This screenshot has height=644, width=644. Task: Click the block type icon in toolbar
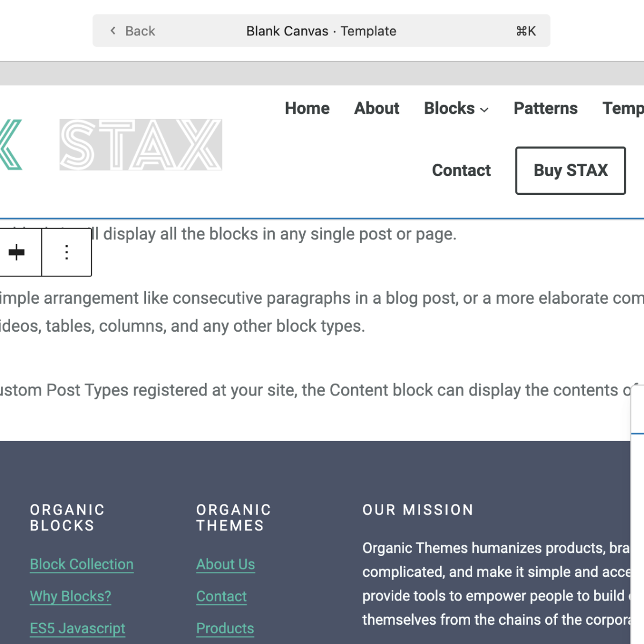(17, 252)
